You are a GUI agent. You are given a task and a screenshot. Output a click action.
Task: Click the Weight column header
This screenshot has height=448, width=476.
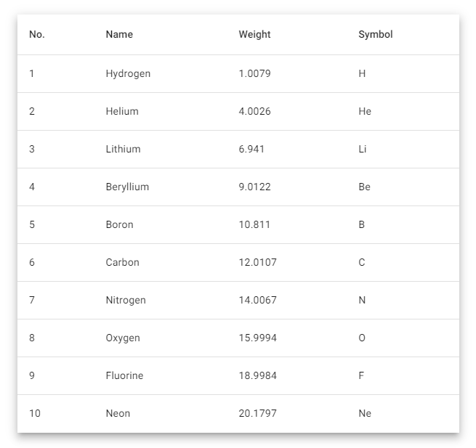254,34
